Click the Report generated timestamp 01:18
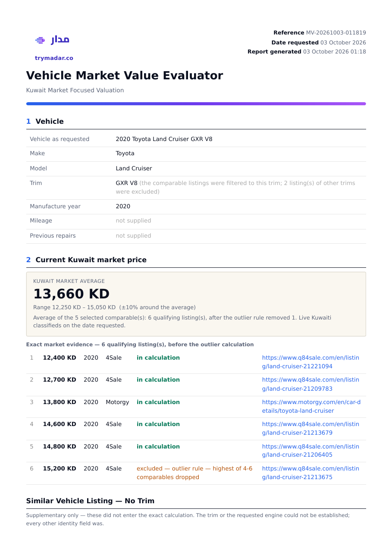 tap(358, 52)
